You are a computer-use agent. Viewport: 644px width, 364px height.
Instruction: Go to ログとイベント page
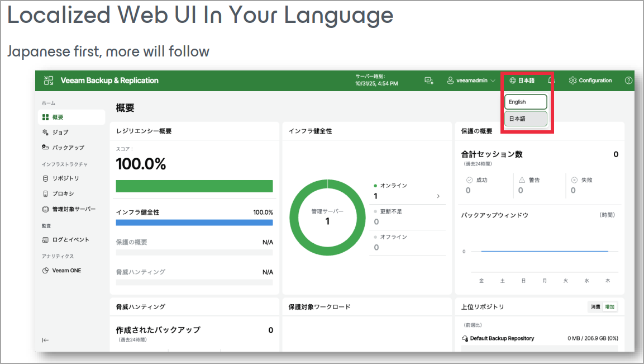(x=70, y=240)
